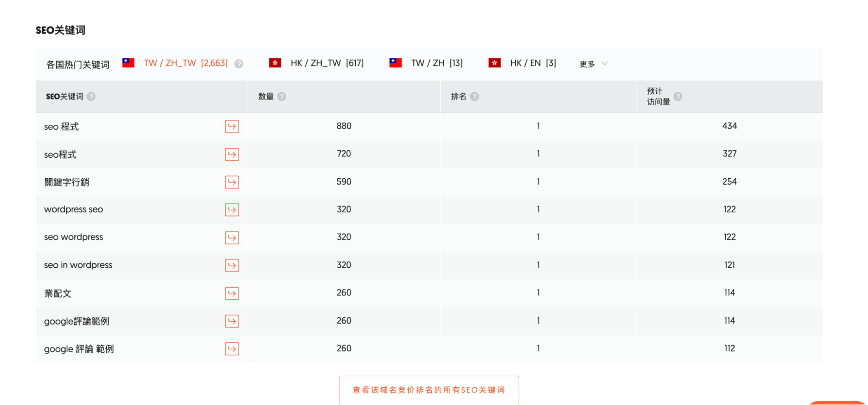Viewport: 868px width, 405px height.
Task: Switch to TW / ZH [13] tab
Action: (x=436, y=63)
